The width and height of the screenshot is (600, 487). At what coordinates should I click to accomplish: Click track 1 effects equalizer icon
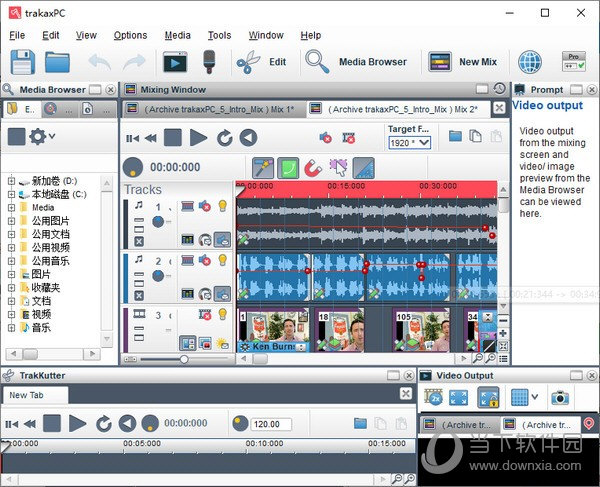point(188,240)
